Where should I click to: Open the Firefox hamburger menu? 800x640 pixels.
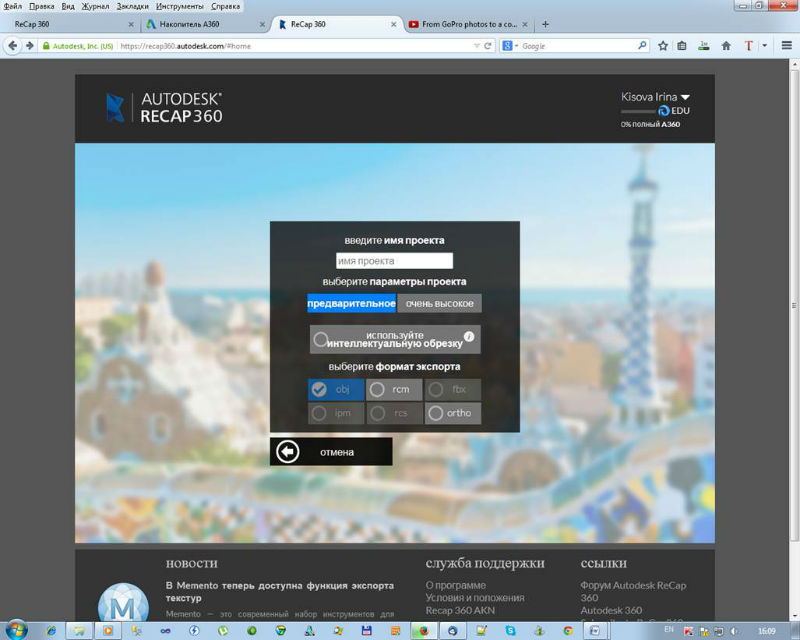coord(783,45)
